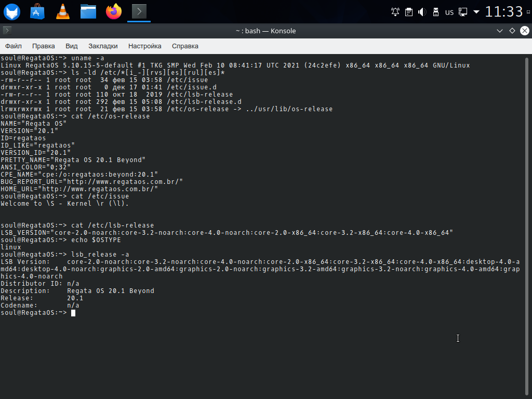Open network connections tray icon

pyautogui.click(x=463, y=12)
